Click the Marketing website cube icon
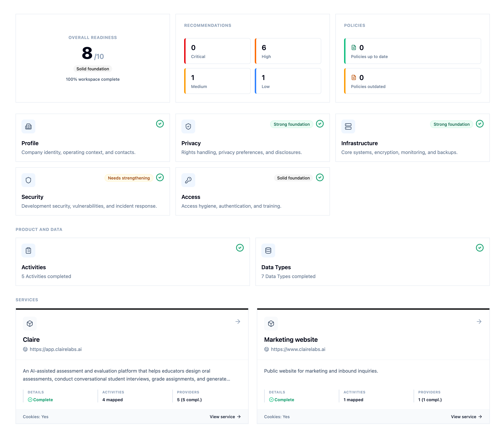504x431 pixels. pyautogui.click(x=271, y=323)
